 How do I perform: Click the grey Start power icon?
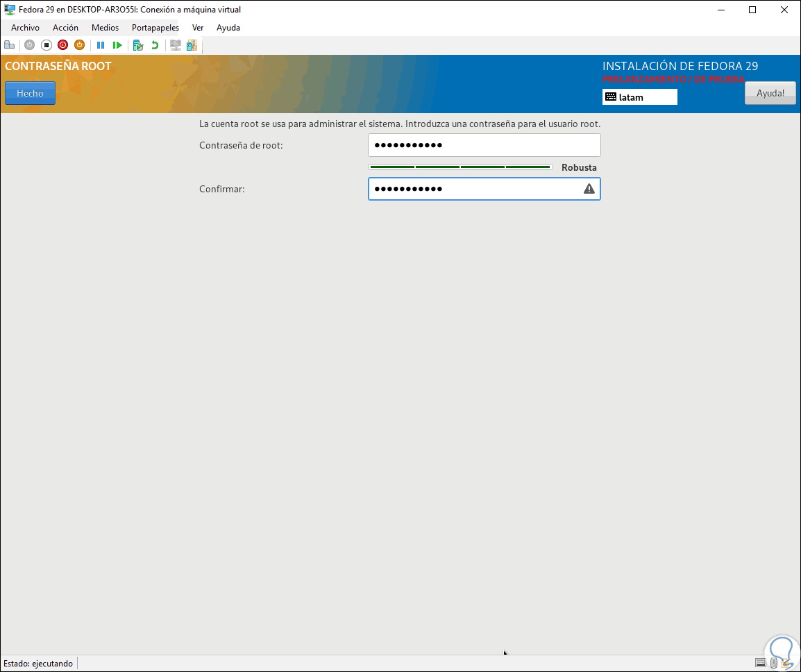pos(30,45)
